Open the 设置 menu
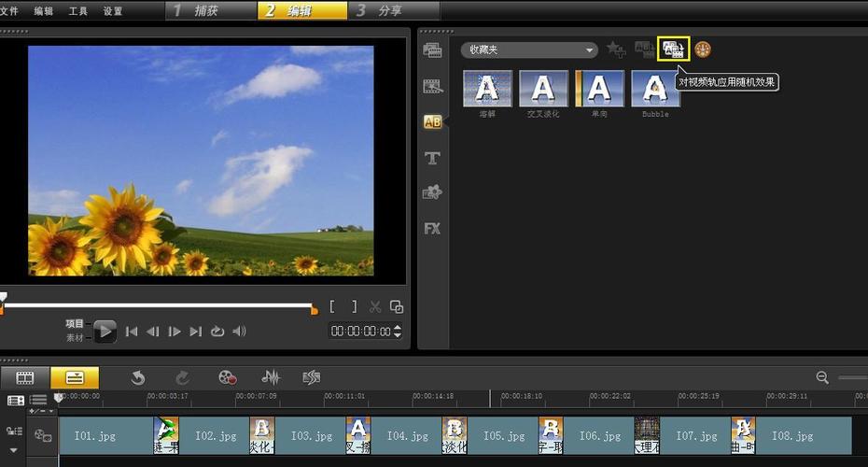This screenshot has height=467, width=868. pos(112,10)
